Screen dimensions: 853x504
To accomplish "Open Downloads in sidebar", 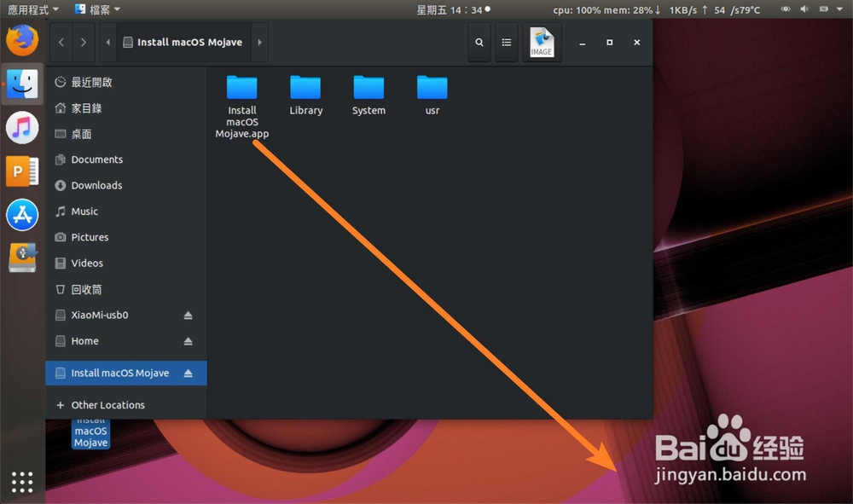I will point(126,185).
